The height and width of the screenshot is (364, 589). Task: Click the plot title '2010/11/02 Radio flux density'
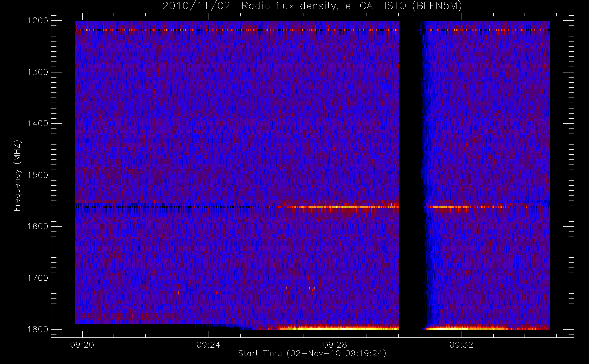pos(312,6)
